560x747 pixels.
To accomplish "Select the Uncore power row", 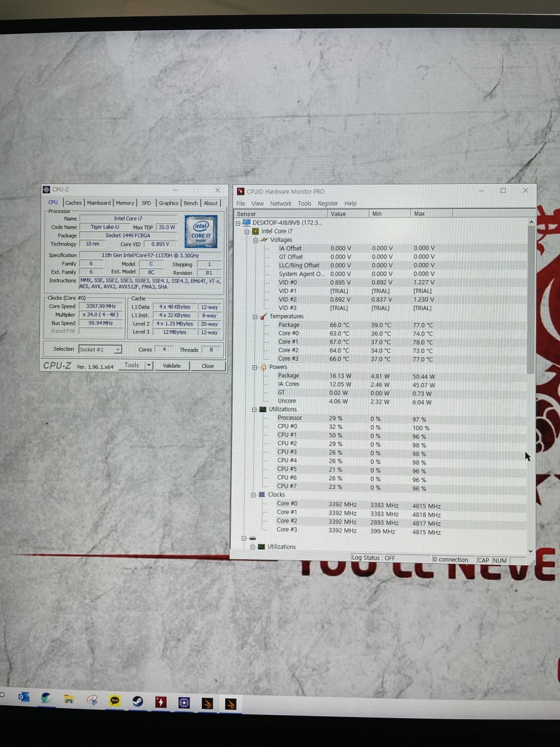I will pos(381,401).
